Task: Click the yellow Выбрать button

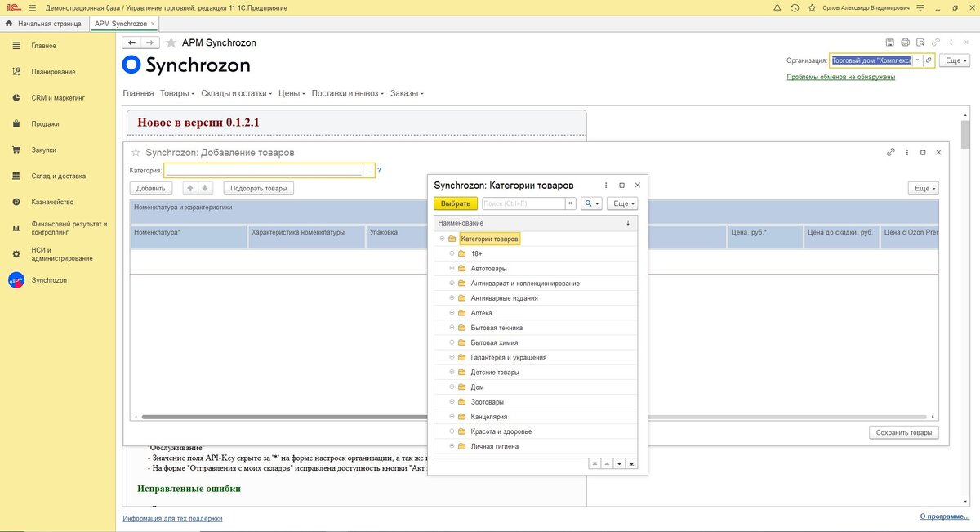Action: click(x=456, y=203)
